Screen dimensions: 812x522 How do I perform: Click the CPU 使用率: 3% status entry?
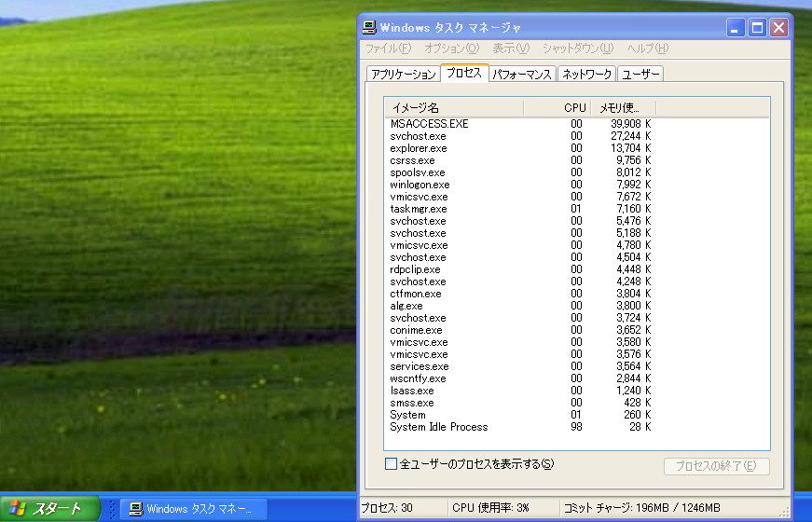[503, 508]
